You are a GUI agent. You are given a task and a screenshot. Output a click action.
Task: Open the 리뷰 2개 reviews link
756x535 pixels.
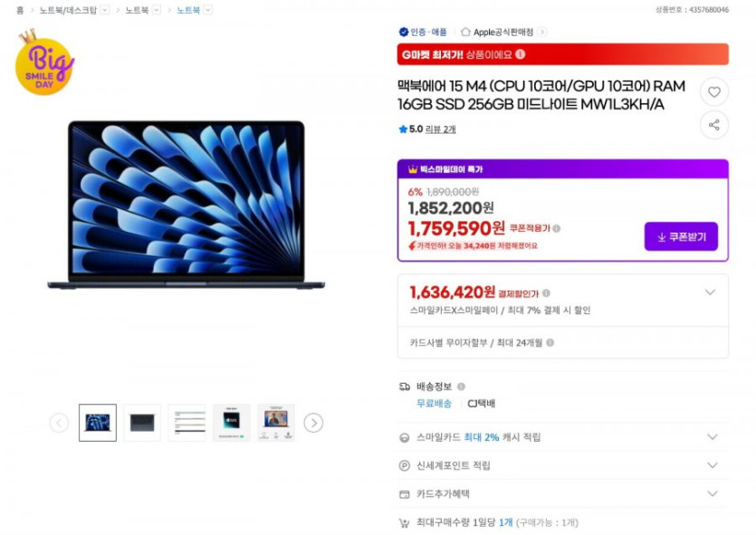pyautogui.click(x=441, y=129)
